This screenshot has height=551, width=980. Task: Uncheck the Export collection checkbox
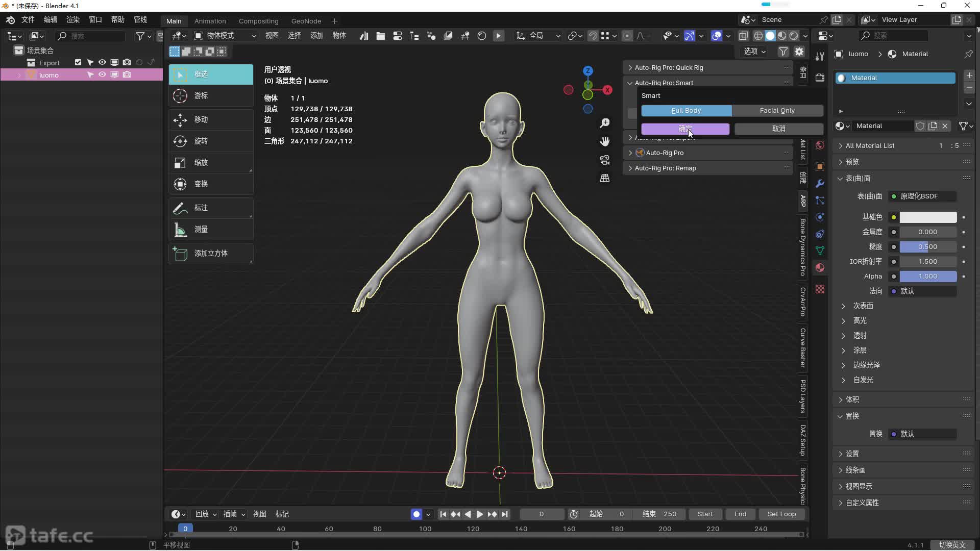[78, 63]
